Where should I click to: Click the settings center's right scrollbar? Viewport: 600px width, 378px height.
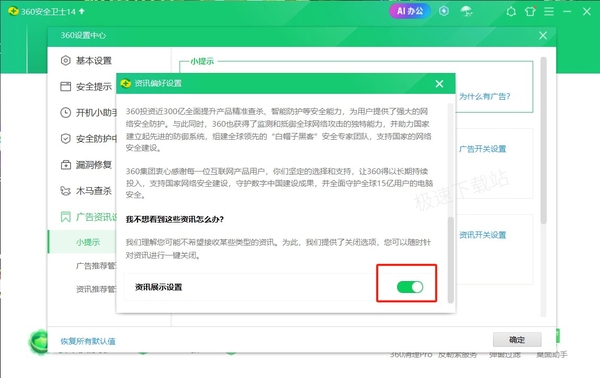click(x=543, y=140)
